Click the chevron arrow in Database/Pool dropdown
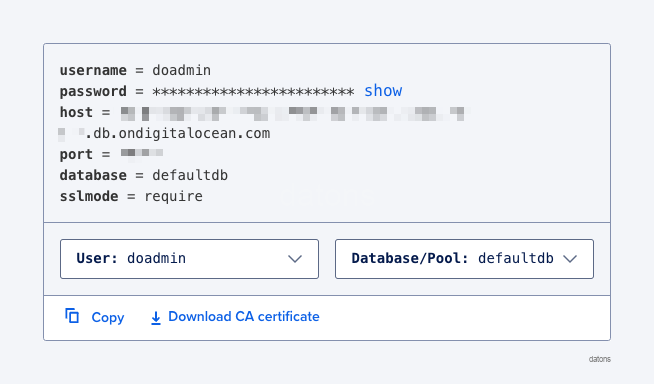This screenshot has height=384, width=654. [570, 259]
